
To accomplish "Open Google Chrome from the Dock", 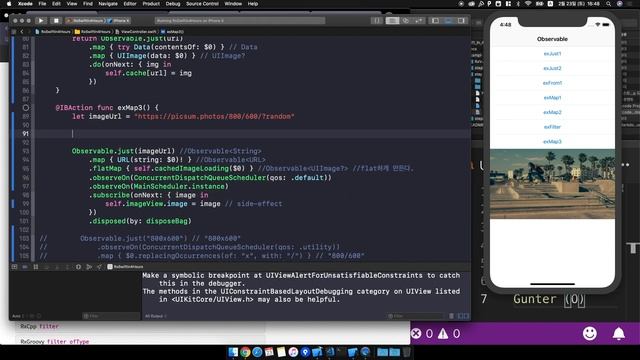I will 245,352.
